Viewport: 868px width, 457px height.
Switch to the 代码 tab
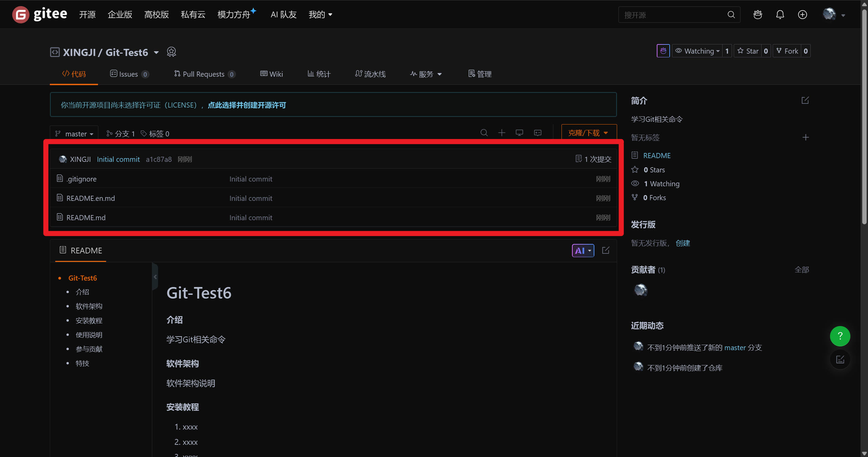coord(74,74)
